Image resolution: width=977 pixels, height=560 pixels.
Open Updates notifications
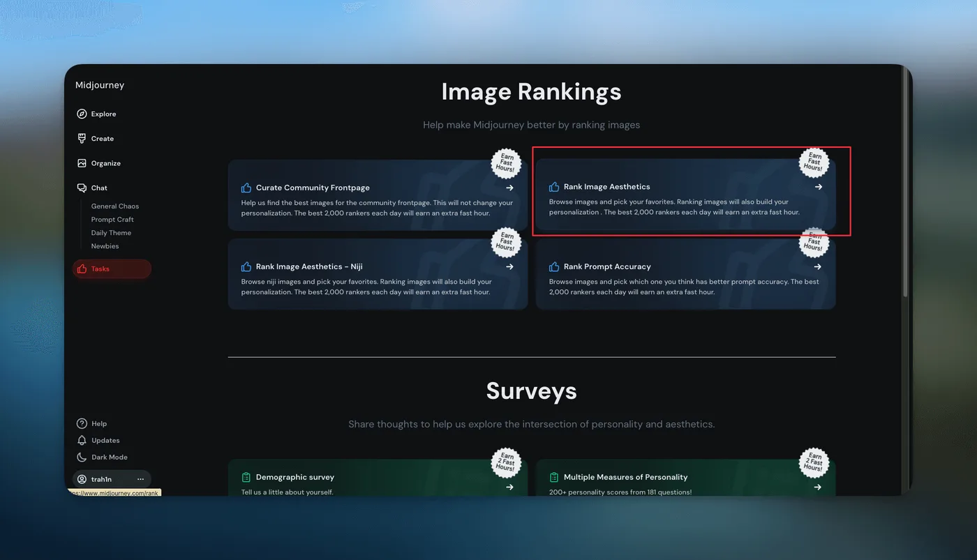coord(105,440)
